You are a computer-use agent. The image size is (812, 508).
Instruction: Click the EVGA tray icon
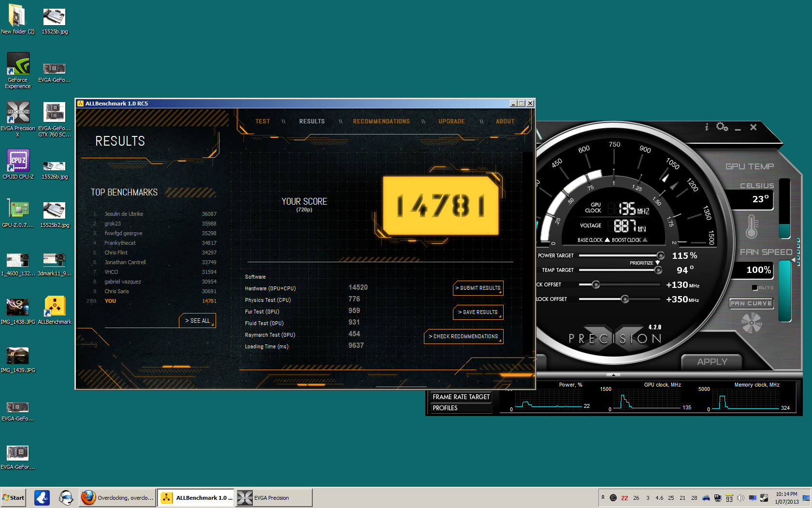coord(613,497)
